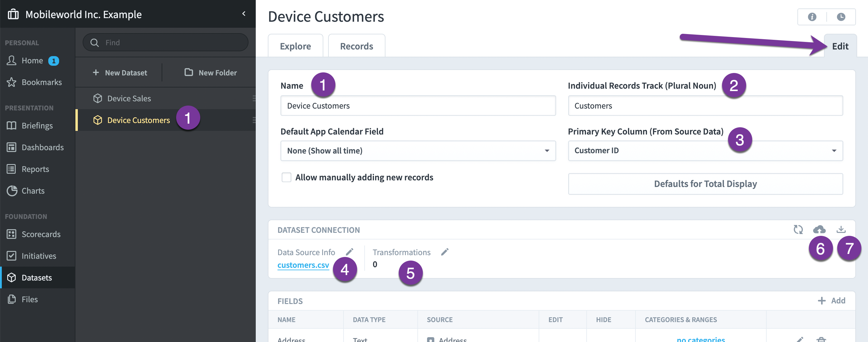This screenshot has height=342, width=868.
Task: Switch to the Explore tab
Action: [296, 46]
